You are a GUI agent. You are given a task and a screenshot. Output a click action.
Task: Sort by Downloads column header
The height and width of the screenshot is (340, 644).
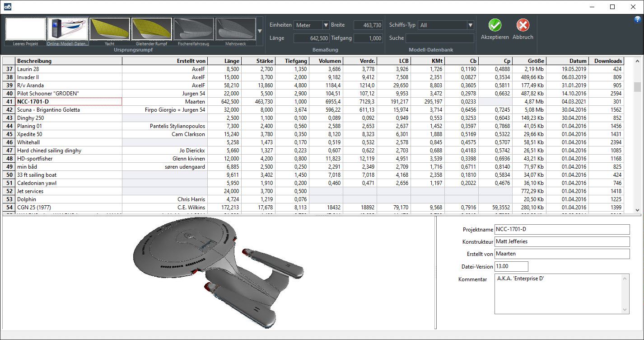click(607, 61)
